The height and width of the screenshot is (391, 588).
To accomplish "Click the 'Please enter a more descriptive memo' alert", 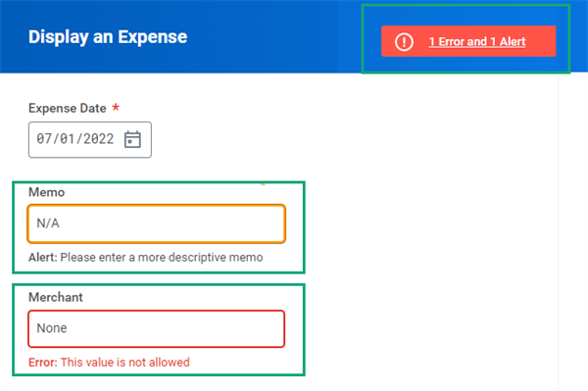I will pyautogui.click(x=162, y=258).
